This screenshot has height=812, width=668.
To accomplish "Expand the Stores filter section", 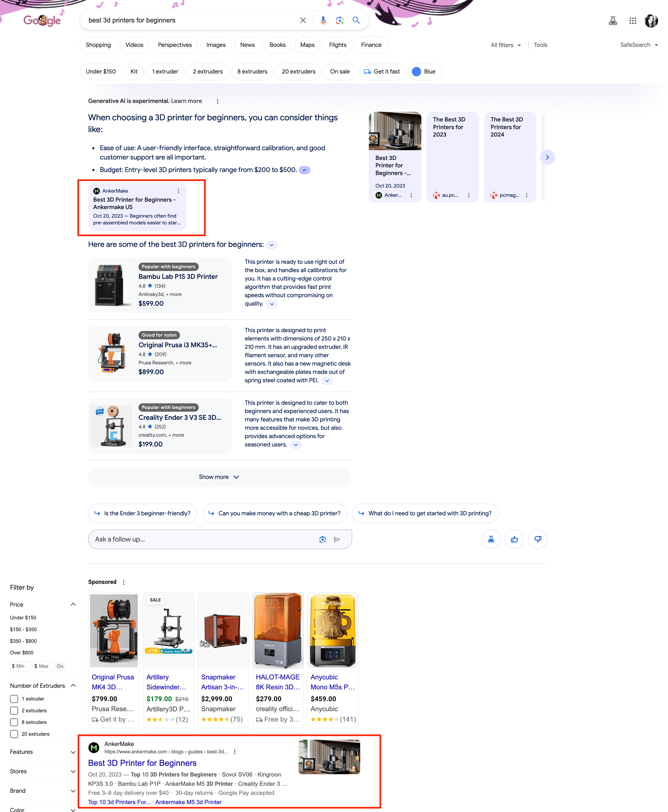I will (73, 772).
